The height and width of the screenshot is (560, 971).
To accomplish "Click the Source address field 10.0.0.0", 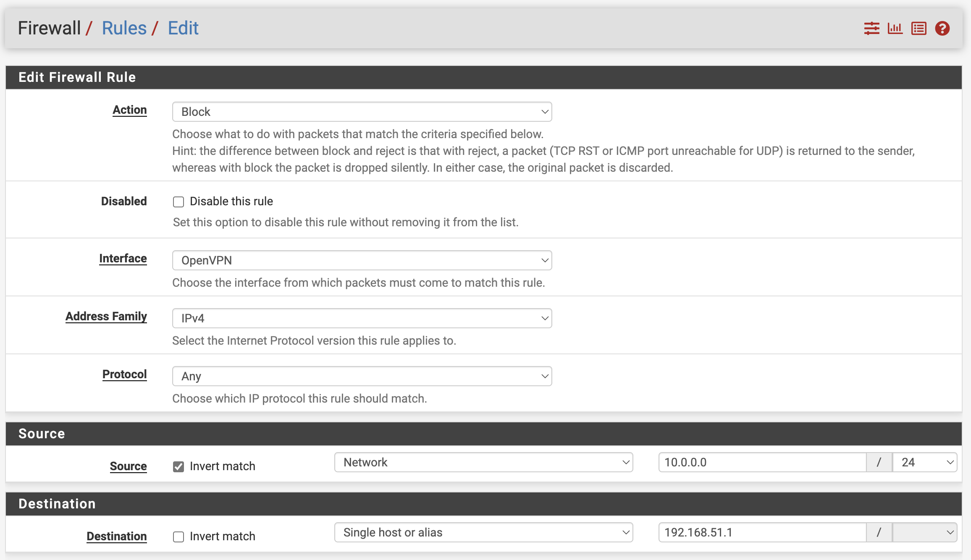I will coord(762,462).
